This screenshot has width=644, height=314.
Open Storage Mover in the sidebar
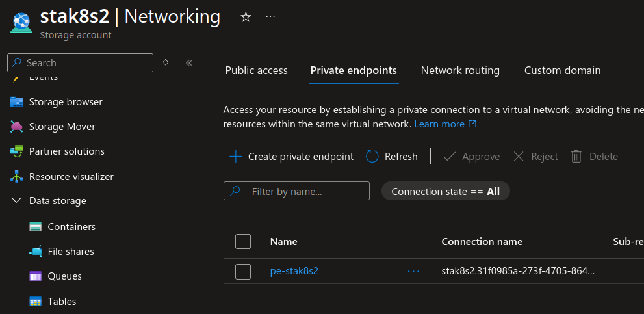click(62, 127)
